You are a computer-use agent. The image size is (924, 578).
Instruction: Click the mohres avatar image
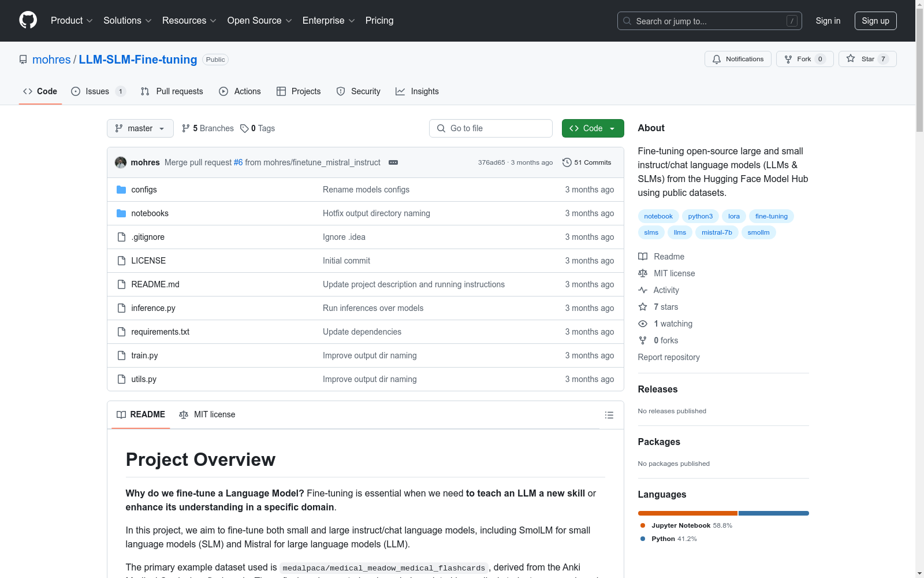click(121, 162)
